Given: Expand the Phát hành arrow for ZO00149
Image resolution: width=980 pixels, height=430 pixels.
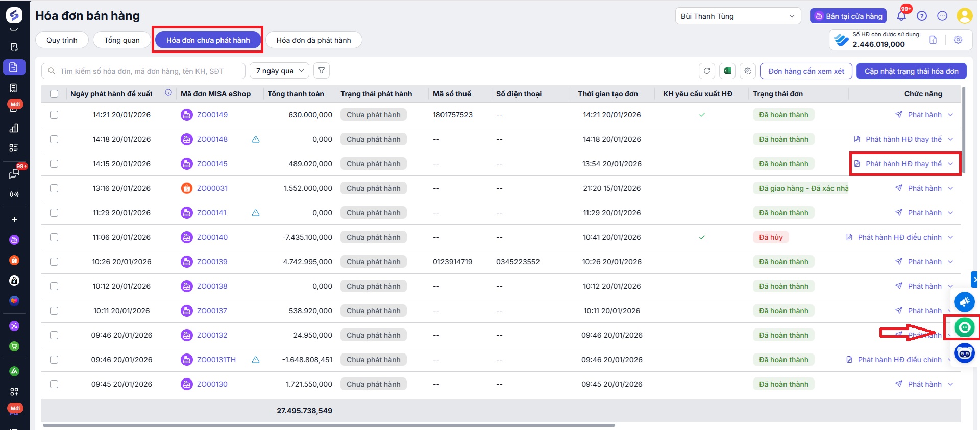Looking at the screenshot, I should point(950,115).
